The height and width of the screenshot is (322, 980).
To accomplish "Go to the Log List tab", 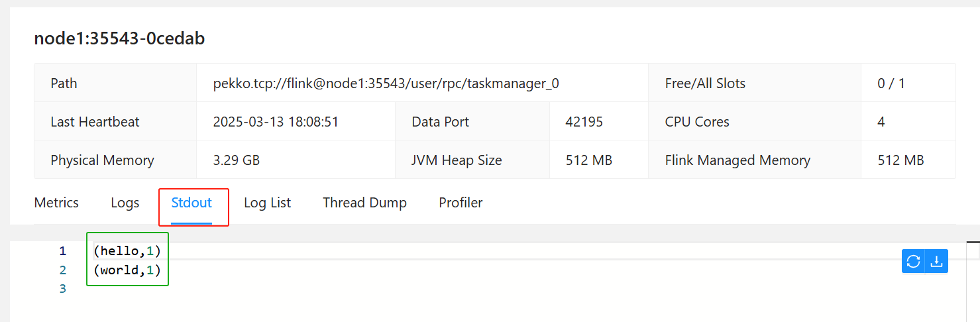I will point(267,203).
